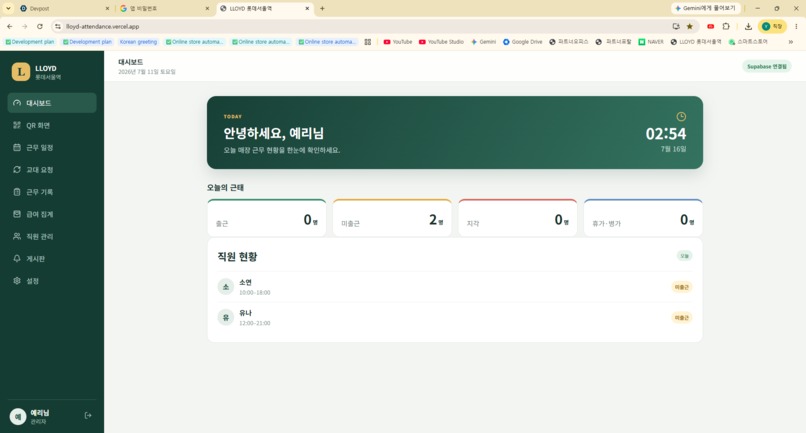Close the Devpost tab
Screen dimensions: 806x433
pos(107,9)
